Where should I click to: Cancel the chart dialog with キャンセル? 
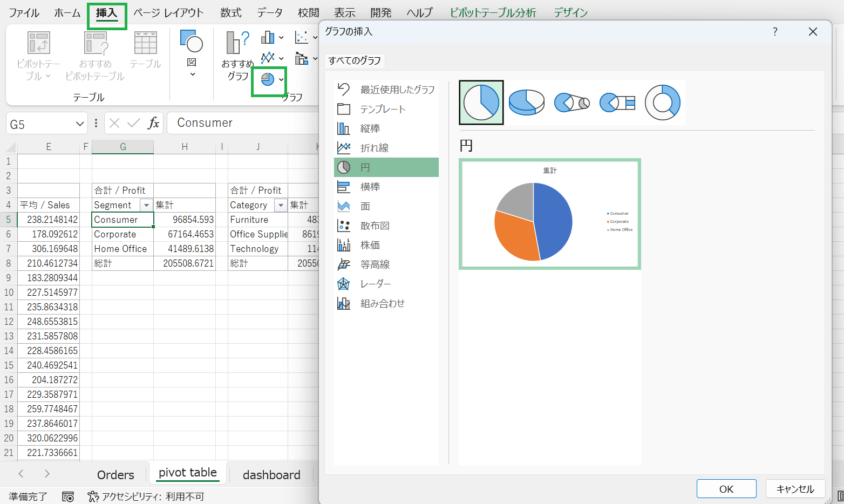795,489
